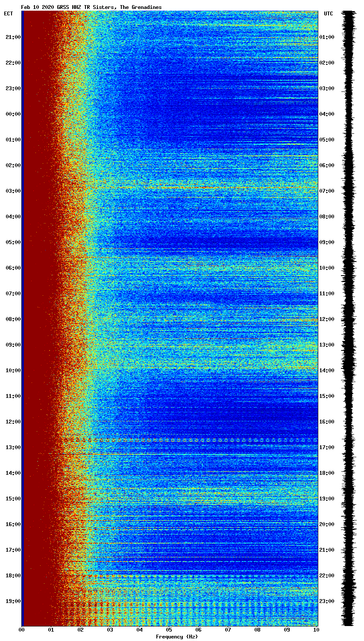
Task: Click the 12:00 ECT time label
Action: click(12, 422)
